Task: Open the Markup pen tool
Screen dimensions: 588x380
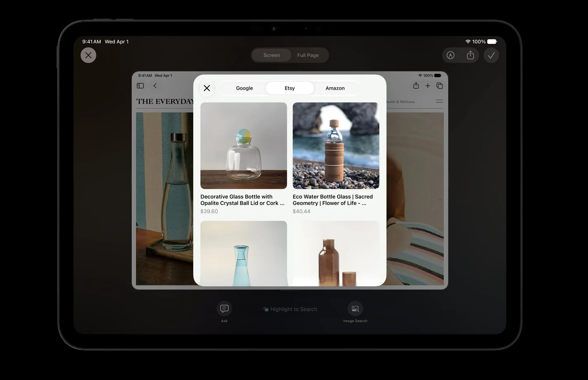Action: click(x=450, y=55)
